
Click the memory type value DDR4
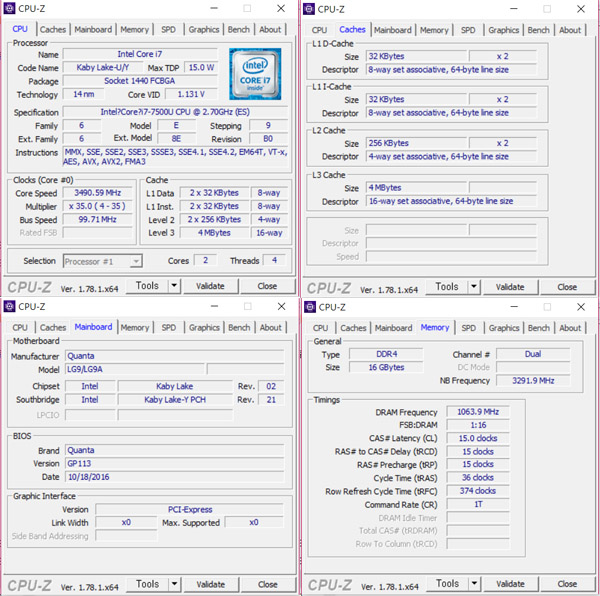(386, 354)
